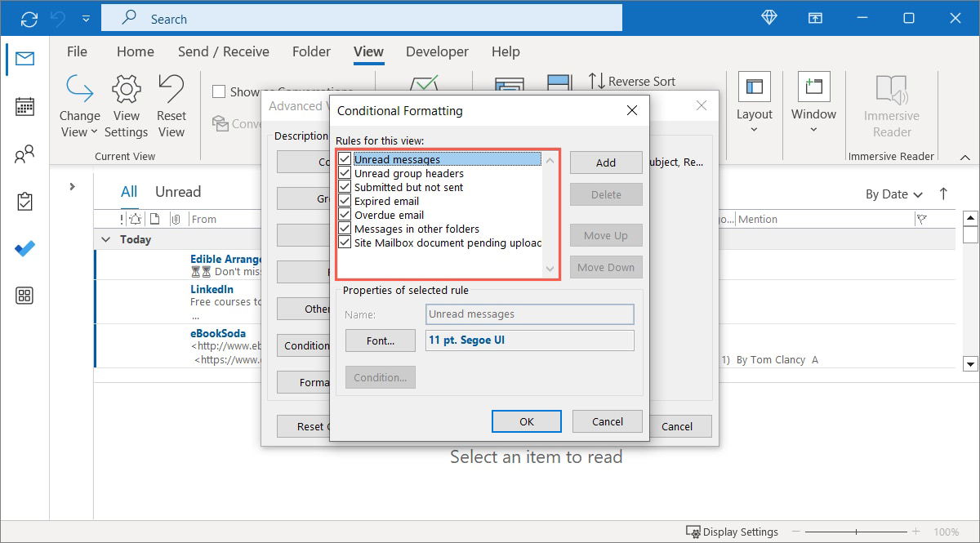Open People from the navigation bar
The image size is (980, 543).
[24, 154]
